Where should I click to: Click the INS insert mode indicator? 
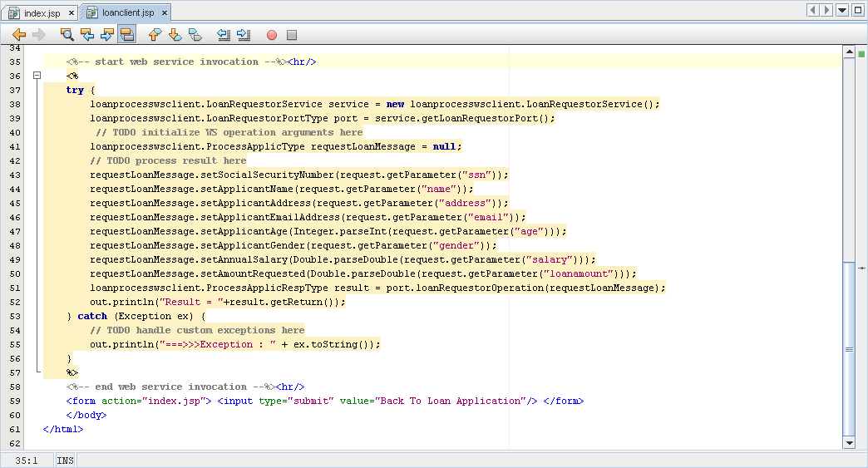pos(66,461)
